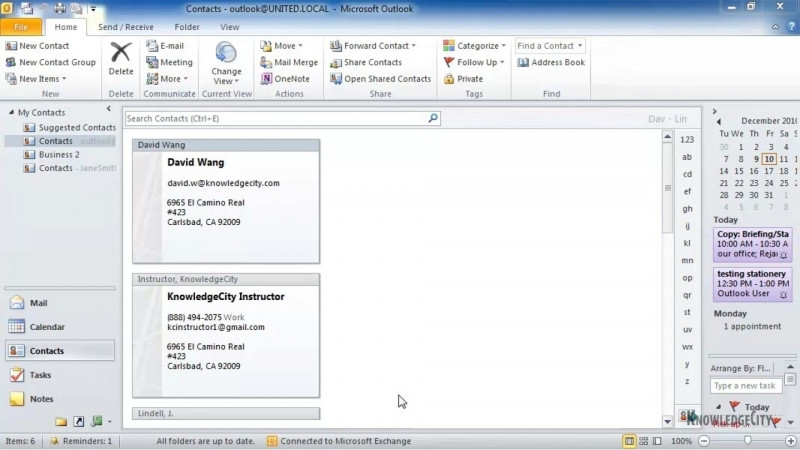Create a New Contact Group

51,62
